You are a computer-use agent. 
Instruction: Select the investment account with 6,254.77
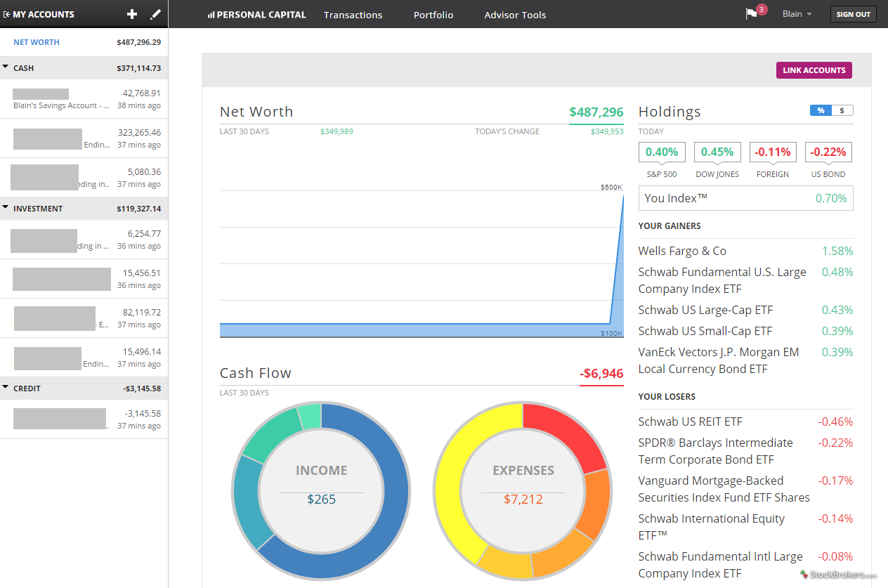click(x=84, y=240)
